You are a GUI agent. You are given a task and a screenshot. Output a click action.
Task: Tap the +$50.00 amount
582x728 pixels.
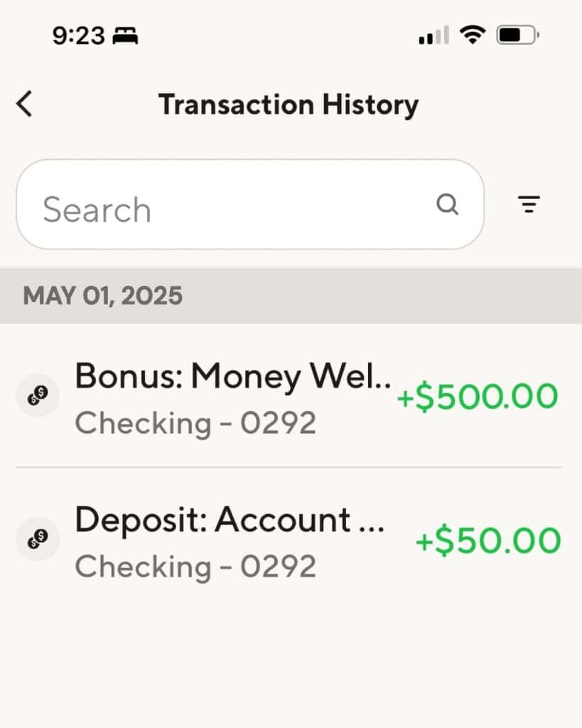tap(487, 540)
